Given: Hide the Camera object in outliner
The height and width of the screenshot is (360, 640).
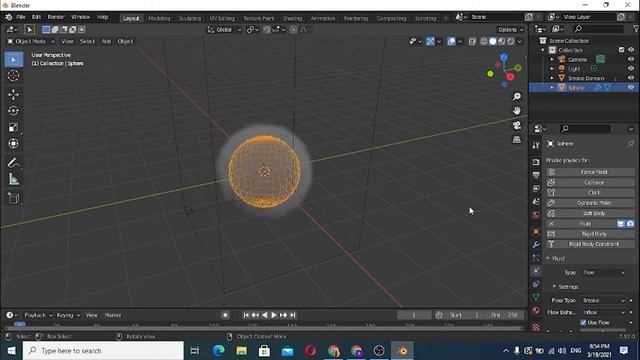Looking at the screenshot, I should 631,59.
